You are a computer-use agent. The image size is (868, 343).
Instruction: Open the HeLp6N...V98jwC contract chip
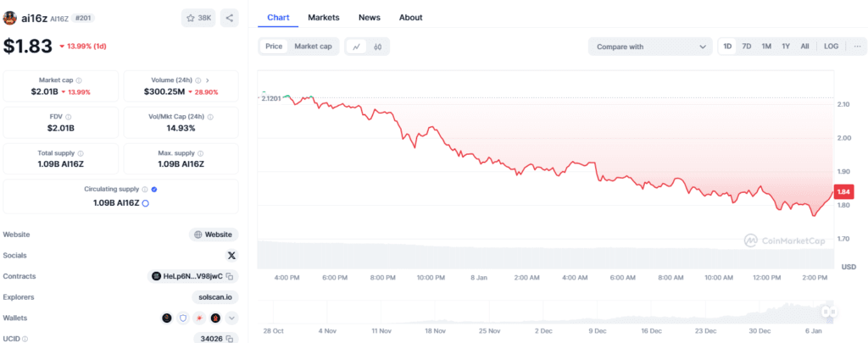192,276
